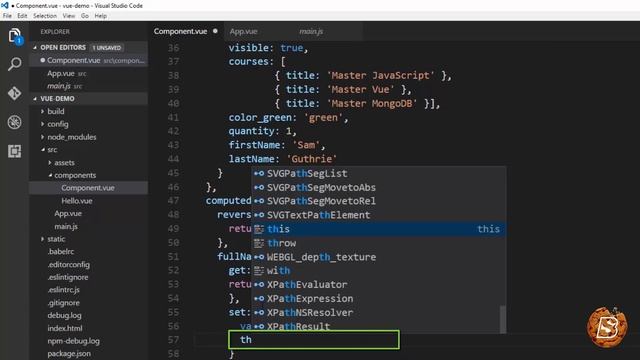Open the Selection menu
The height and width of the screenshot is (360, 640).
click(45, 16)
